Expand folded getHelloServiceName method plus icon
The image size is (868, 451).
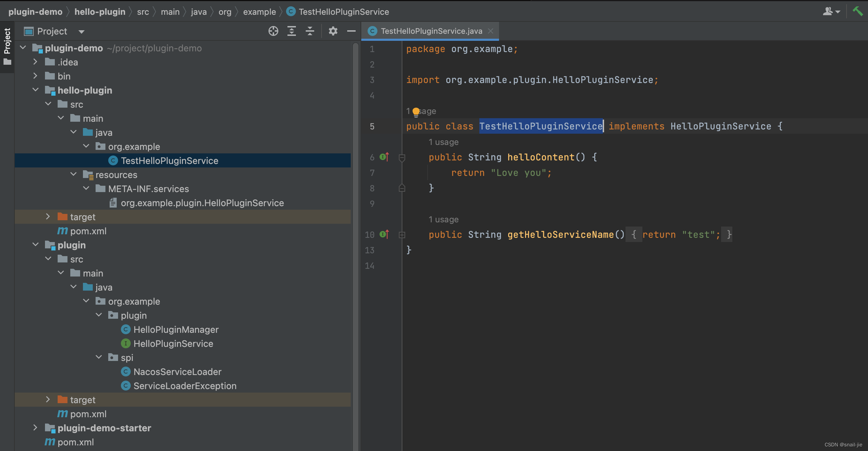[402, 235]
